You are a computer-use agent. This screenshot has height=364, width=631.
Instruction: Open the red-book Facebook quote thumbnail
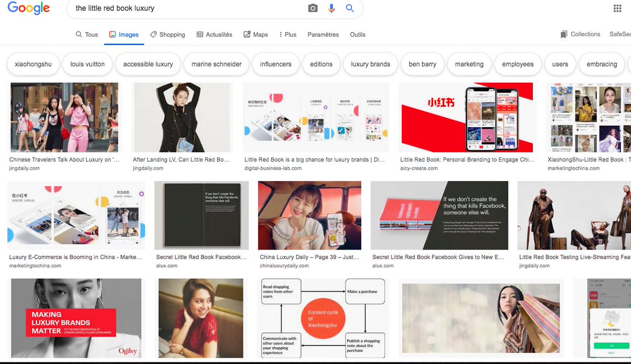439,215
